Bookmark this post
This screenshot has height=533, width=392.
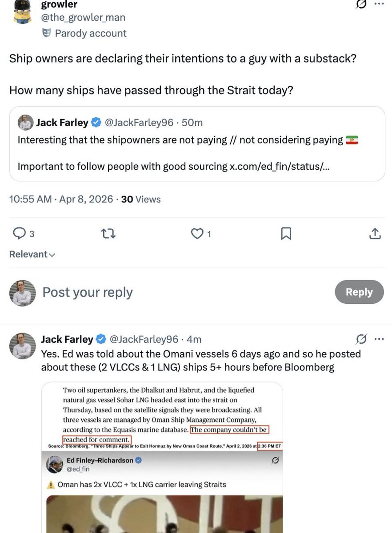pos(286,234)
